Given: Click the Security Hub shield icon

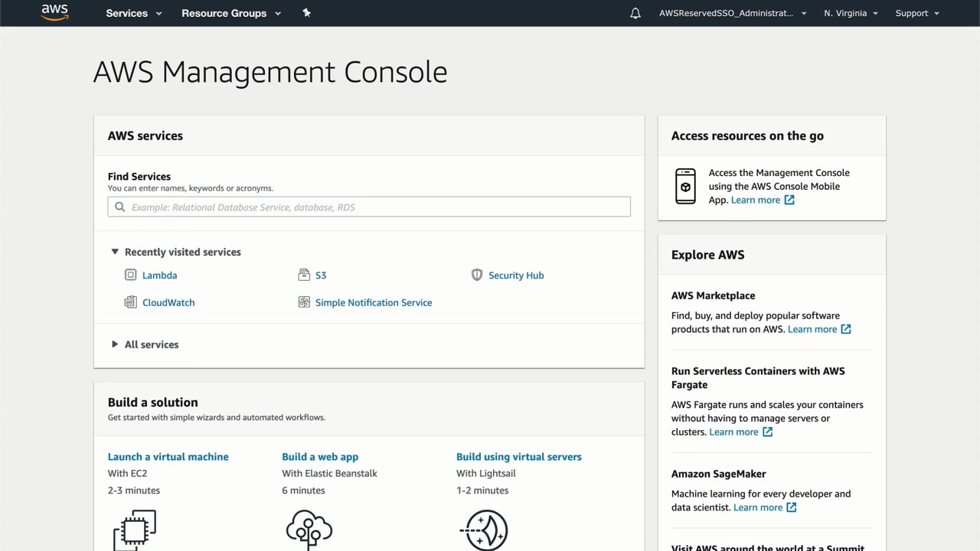Looking at the screenshot, I should [477, 275].
